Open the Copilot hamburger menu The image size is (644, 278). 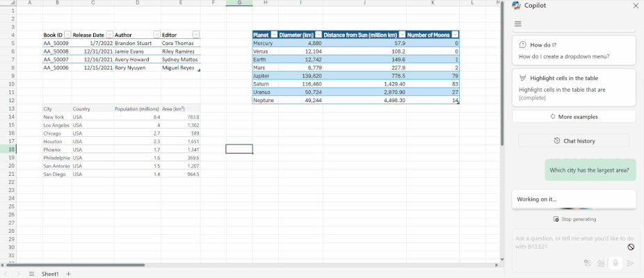click(518, 24)
